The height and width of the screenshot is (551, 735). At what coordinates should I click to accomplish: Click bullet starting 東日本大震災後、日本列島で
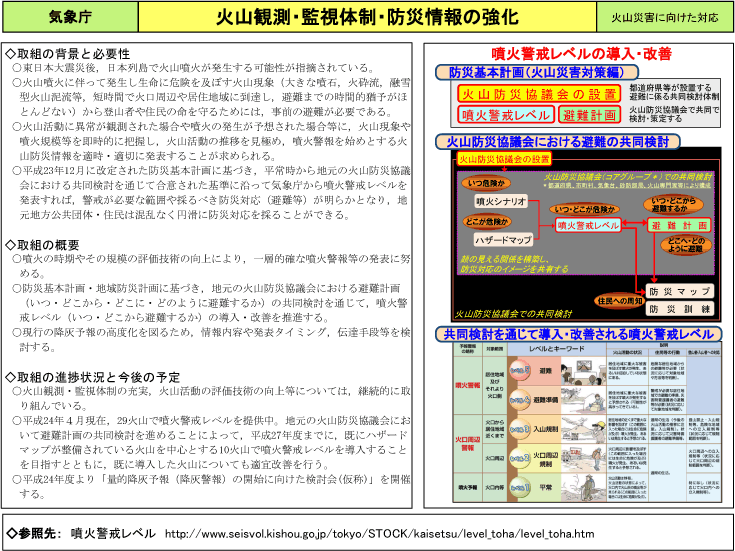(193, 68)
